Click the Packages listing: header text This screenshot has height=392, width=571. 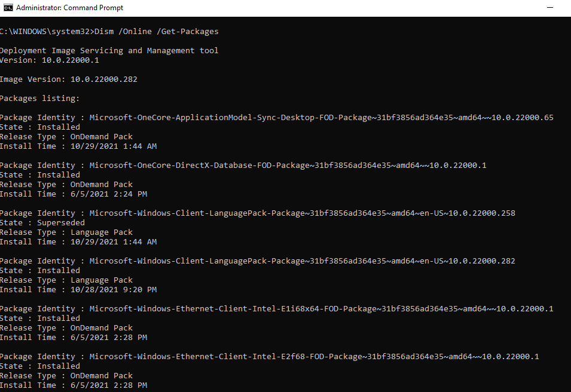[39, 98]
